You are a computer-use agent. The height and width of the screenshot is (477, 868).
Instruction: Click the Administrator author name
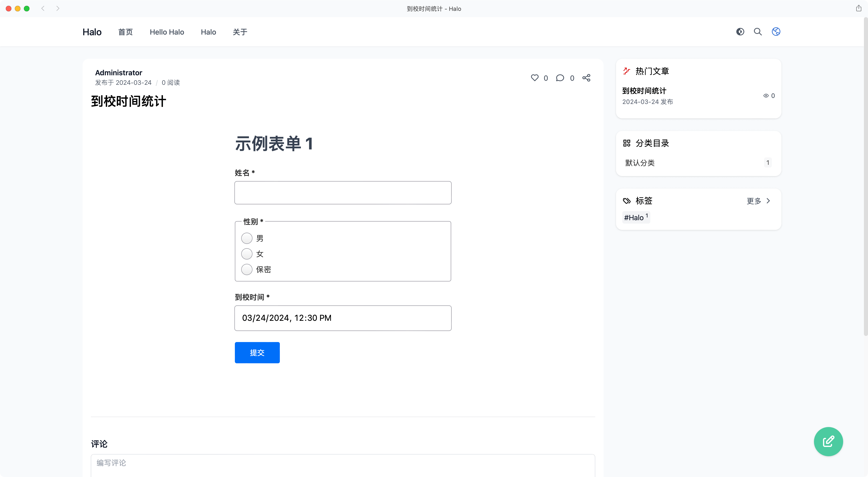(x=119, y=73)
